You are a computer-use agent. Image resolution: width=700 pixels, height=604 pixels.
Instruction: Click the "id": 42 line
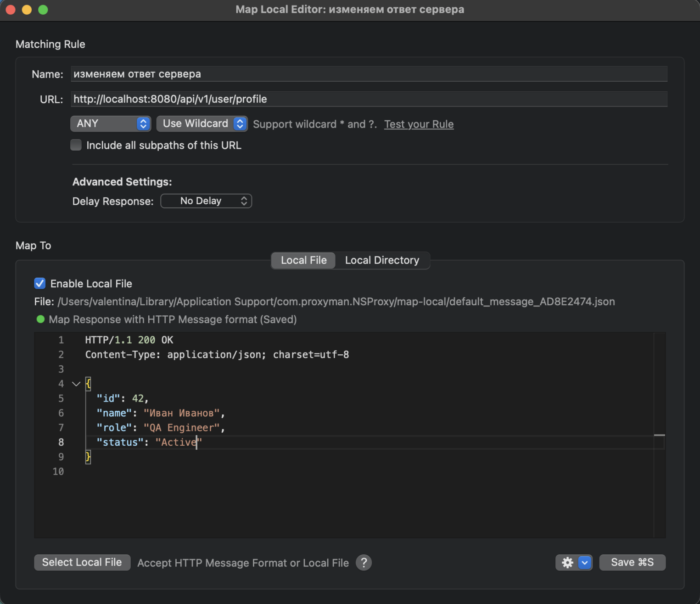click(123, 398)
